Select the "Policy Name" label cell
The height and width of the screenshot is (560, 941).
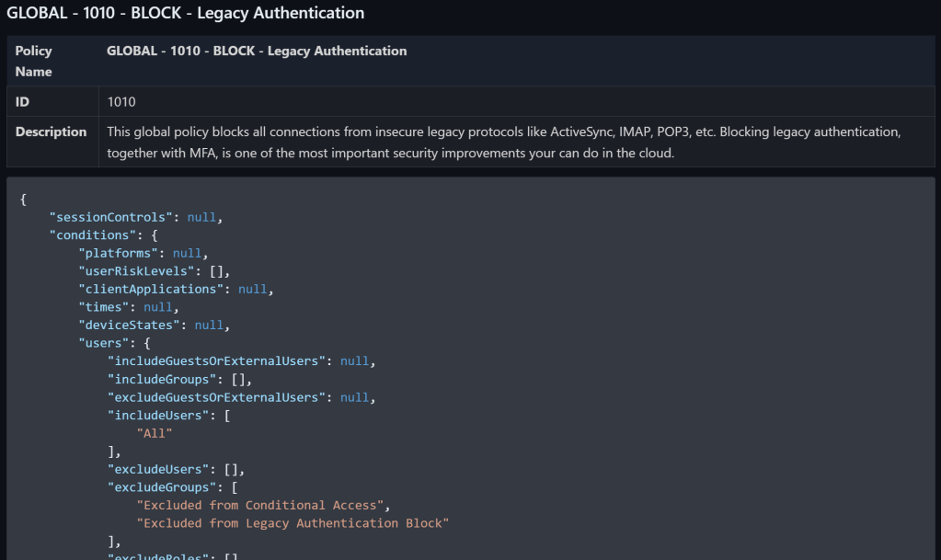point(34,61)
